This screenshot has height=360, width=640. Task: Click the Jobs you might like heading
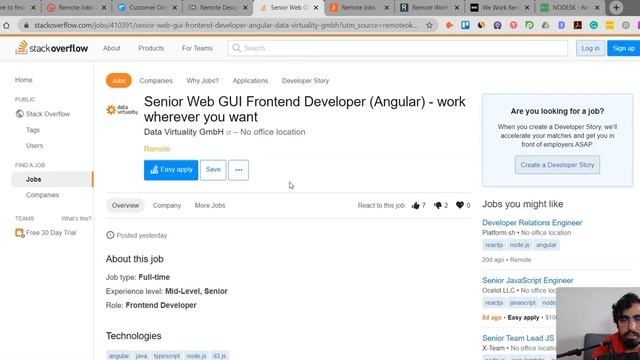(522, 204)
